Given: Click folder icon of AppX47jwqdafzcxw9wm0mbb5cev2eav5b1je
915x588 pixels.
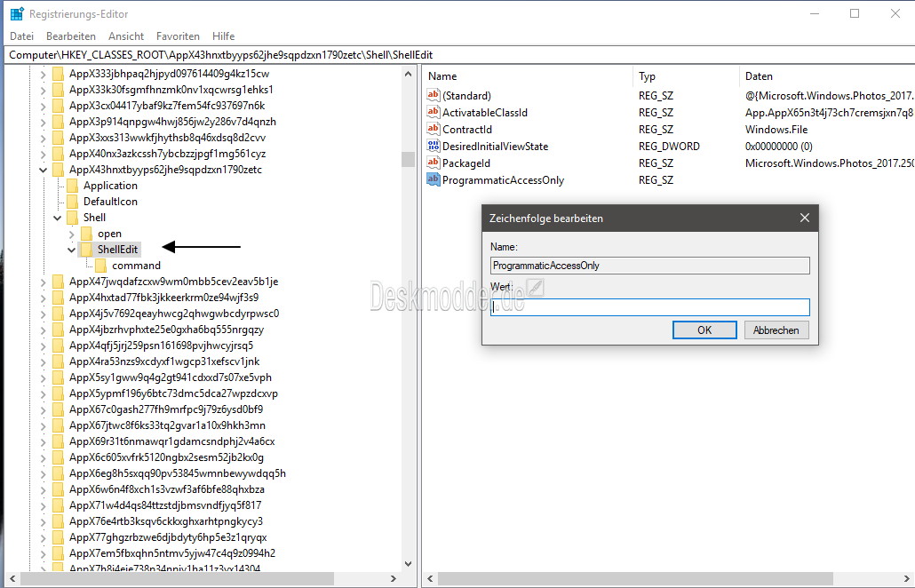Looking at the screenshot, I should pyautogui.click(x=58, y=282).
